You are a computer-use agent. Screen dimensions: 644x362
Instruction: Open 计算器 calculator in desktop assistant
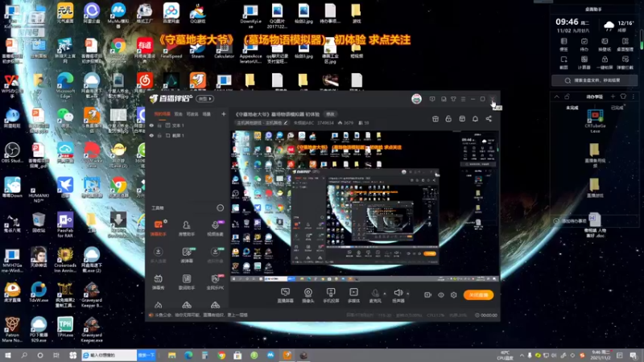(584, 62)
